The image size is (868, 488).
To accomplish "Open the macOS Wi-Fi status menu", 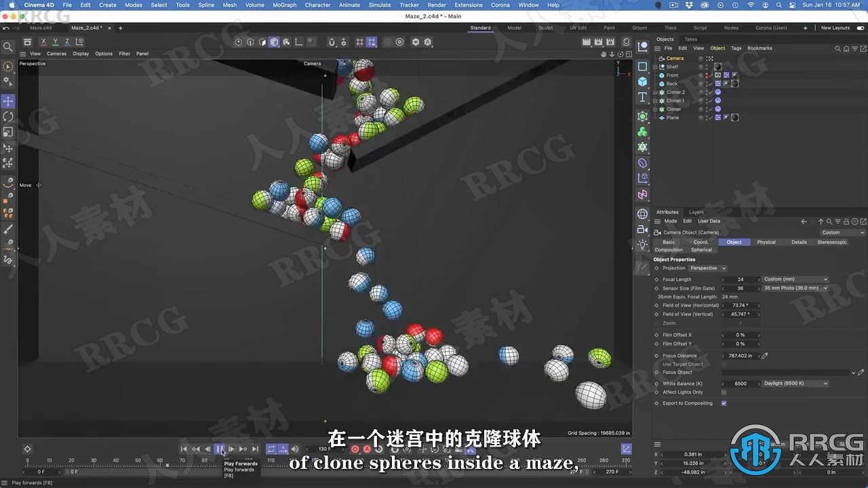I will click(751, 5).
